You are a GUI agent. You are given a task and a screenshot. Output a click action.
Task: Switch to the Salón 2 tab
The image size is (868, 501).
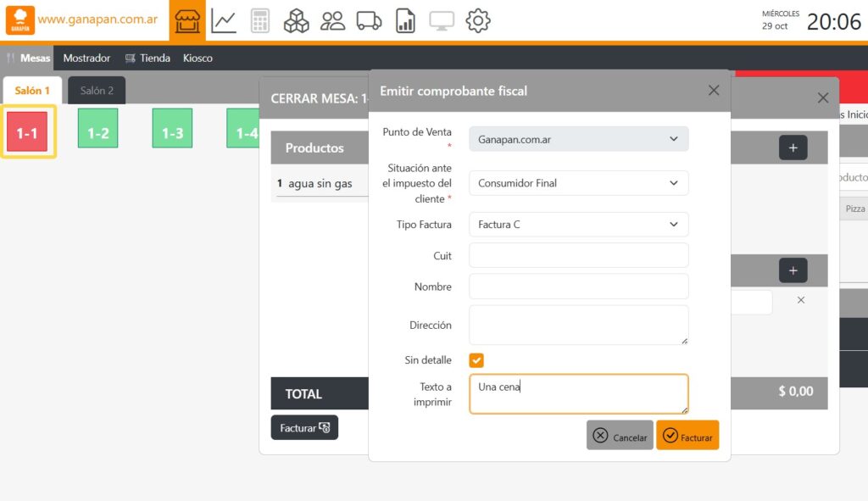[97, 91]
